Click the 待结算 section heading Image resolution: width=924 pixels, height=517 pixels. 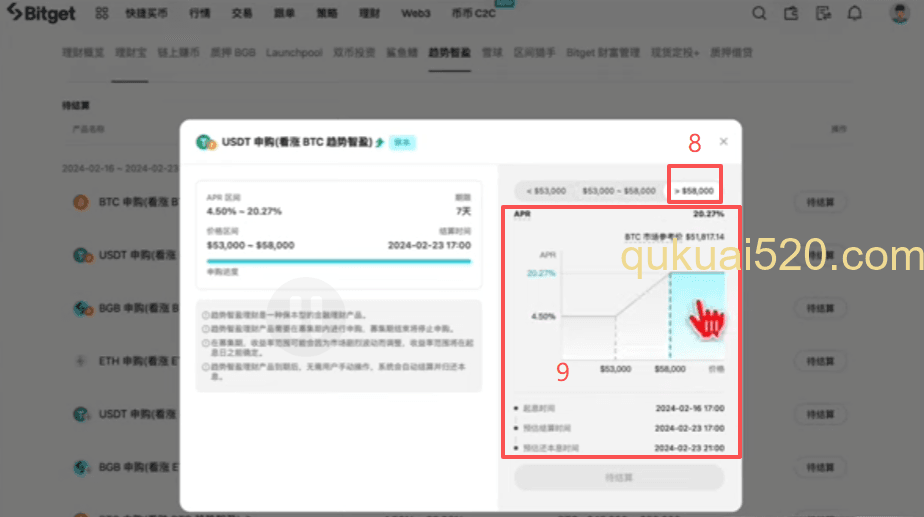click(x=75, y=106)
